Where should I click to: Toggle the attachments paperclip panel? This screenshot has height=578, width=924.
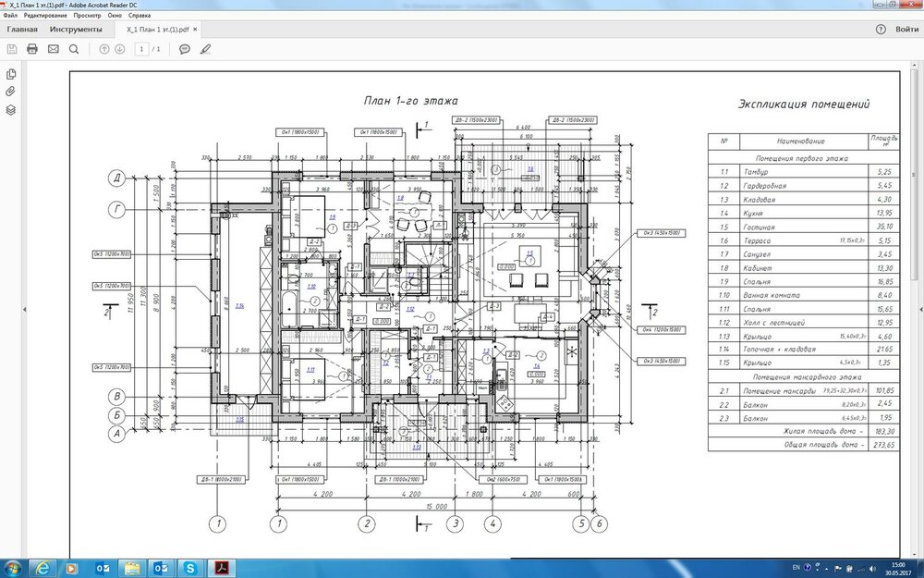click(x=10, y=90)
